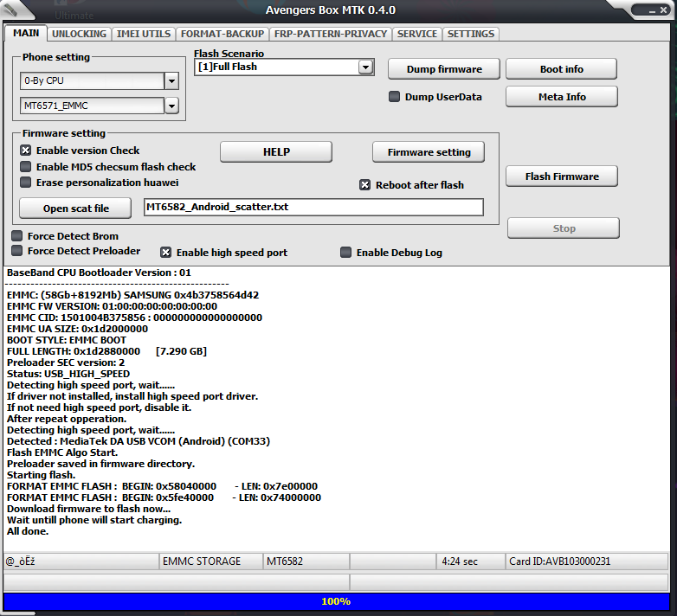Click the Dump firmware button
The image size is (677, 616).
tap(444, 69)
